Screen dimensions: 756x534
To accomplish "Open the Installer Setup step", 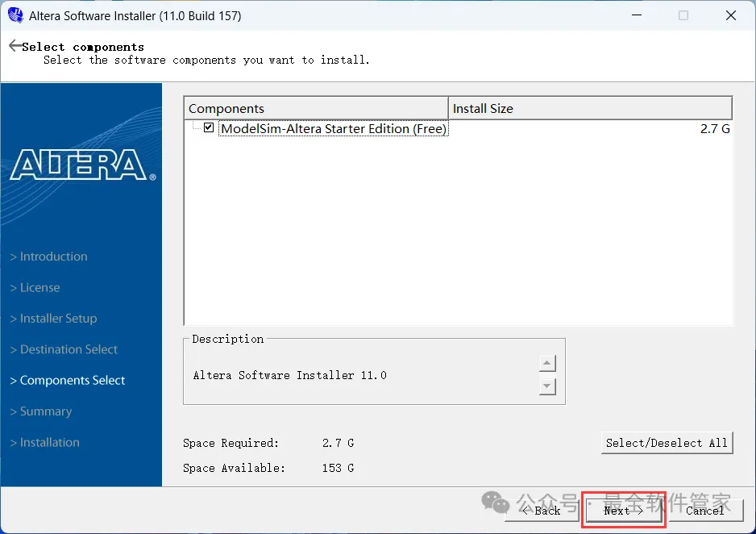I will tap(53, 319).
